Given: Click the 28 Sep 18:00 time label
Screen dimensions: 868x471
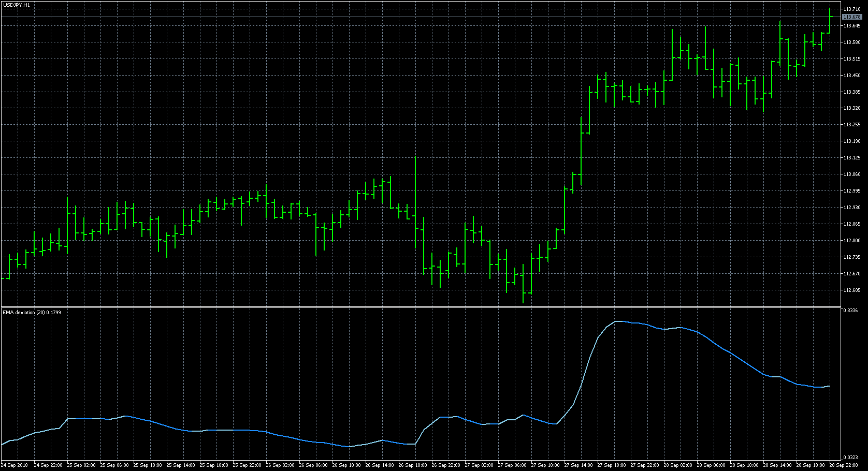Looking at the screenshot, I should click(811, 465).
